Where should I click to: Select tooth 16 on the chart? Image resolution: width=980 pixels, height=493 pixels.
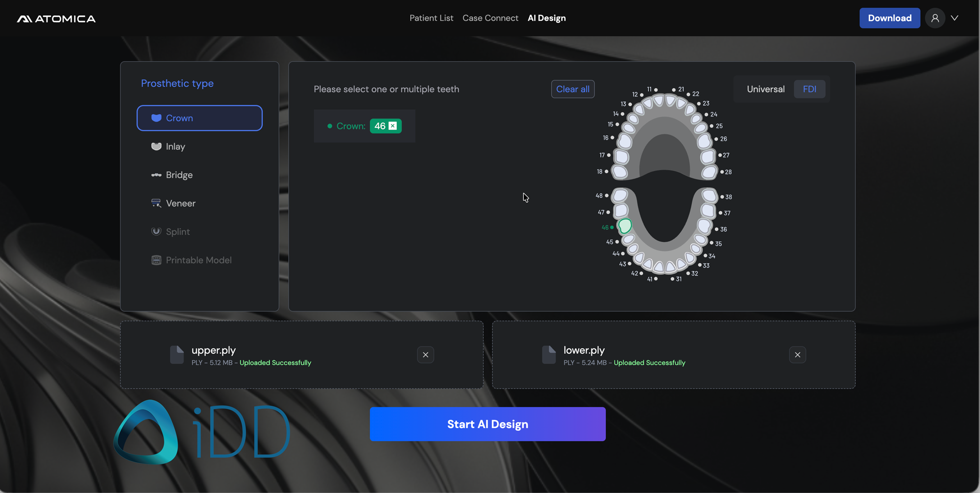click(625, 141)
